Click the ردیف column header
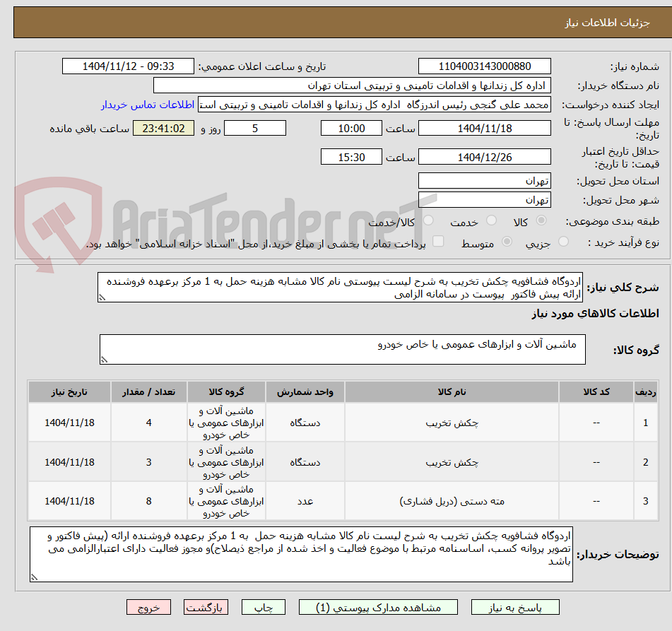The image size is (672, 631). coord(645,391)
